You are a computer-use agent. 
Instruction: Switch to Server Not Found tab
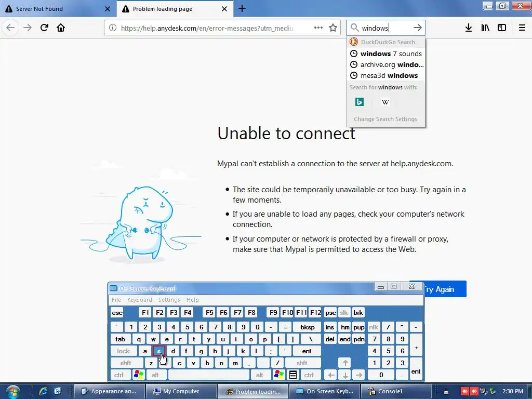click(x=58, y=9)
